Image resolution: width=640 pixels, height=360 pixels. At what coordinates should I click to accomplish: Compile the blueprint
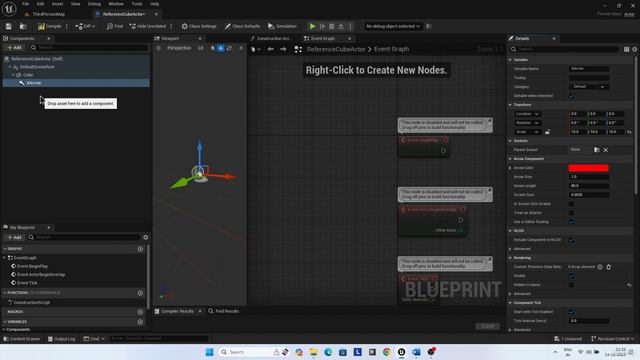click(49, 26)
